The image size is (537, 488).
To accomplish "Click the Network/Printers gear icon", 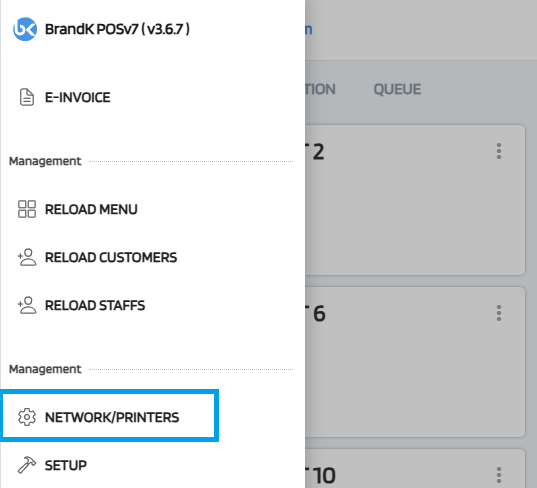I will (x=27, y=417).
